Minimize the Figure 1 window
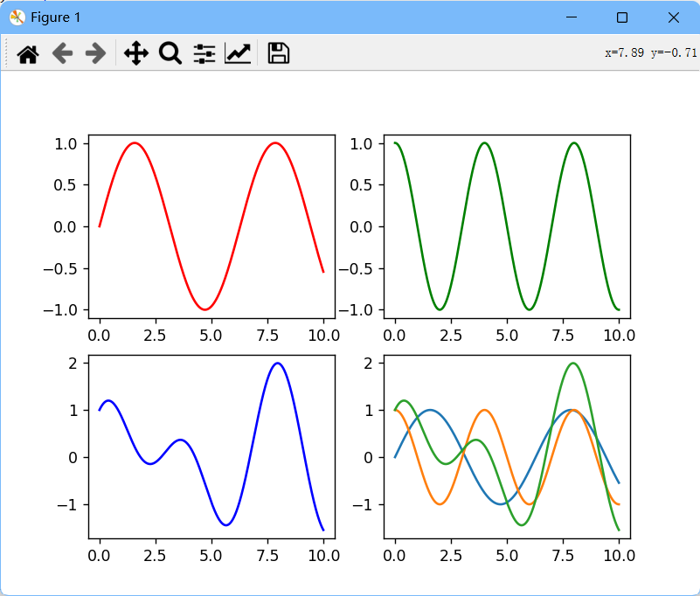 click(572, 17)
